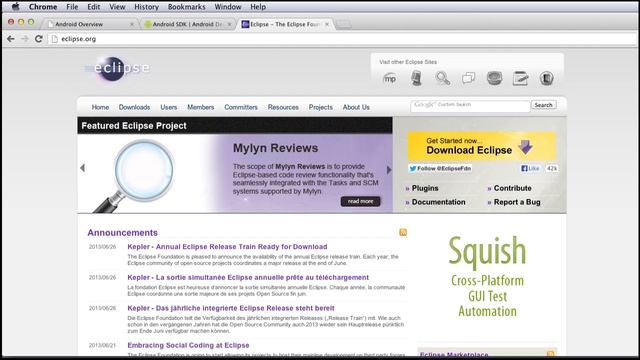Open Embracing Social Coding at Eclipse
640x360 pixels.
pyautogui.click(x=188, y=345)
